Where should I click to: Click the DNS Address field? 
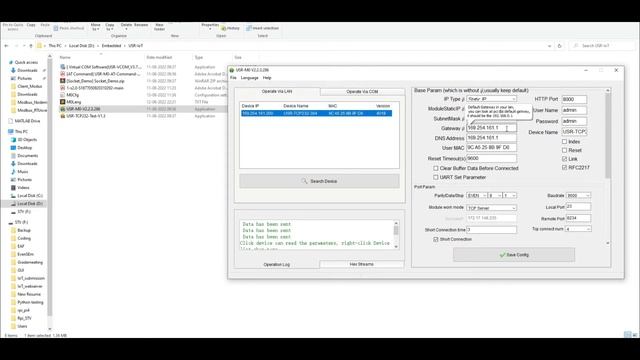tap(491, 138)
